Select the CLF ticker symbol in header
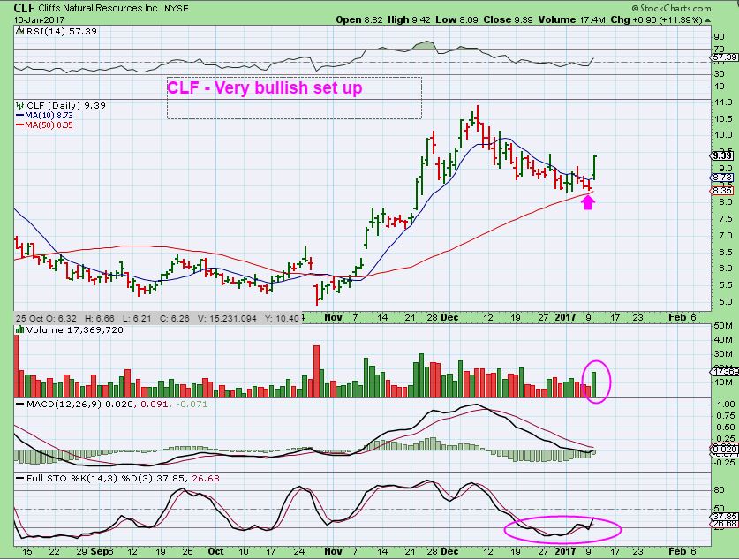Screen dimensions: 739x560 point(24,8)
